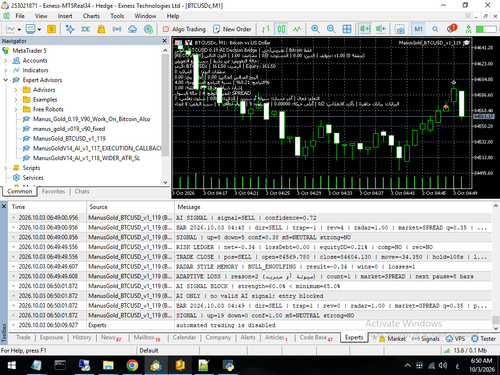Toggle chart auto scroll icon
Screen dimensions: 500x375
point(365,29)
